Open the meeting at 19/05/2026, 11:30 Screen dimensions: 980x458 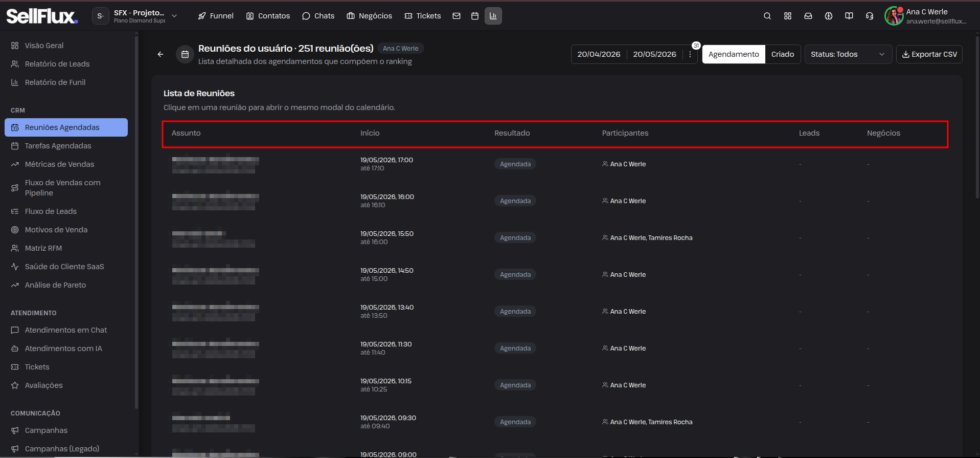(x=556, y=348)
